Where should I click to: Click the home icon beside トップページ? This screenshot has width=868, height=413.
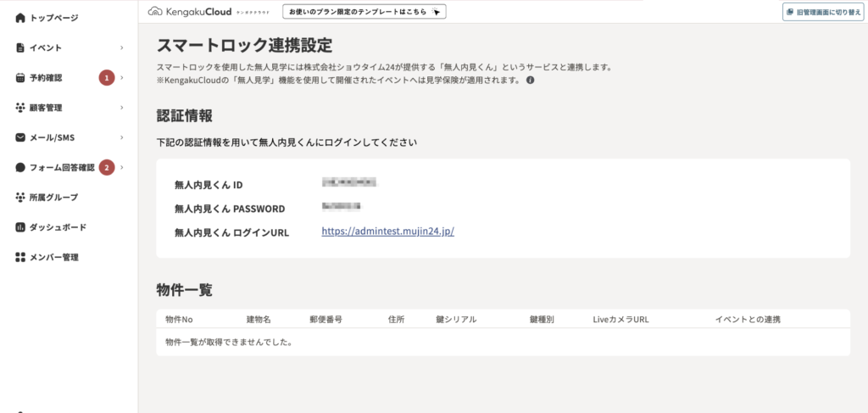point(20,18)
